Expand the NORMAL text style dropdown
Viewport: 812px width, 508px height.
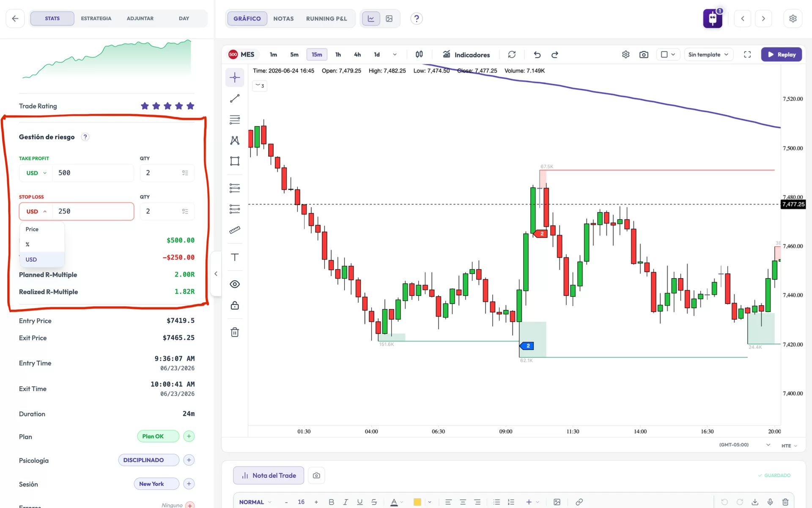tap(255, 502)
